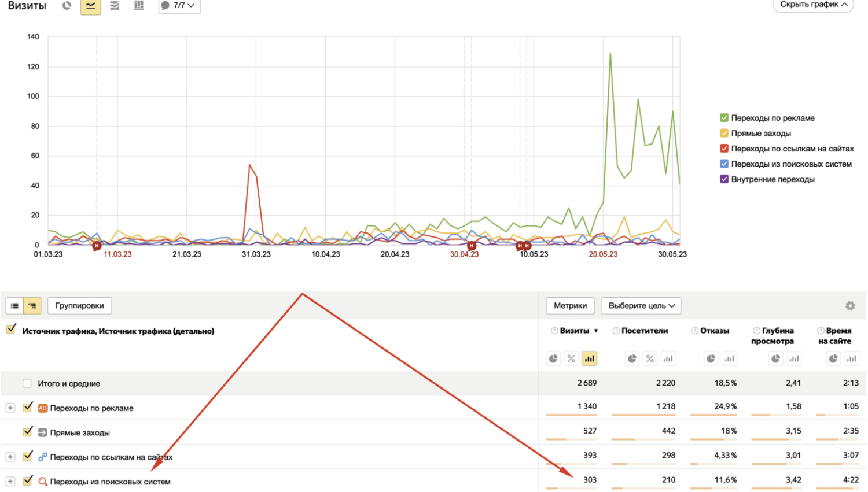Select the line chart view icon
This screenshot has height=492, width=868.
tap(91, 6)
